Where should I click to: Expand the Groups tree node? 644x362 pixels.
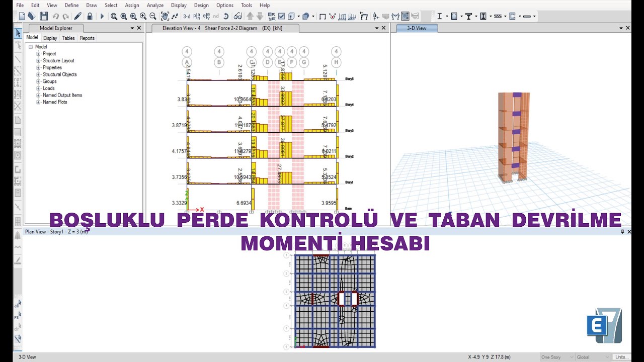click(x=38, y=81)
